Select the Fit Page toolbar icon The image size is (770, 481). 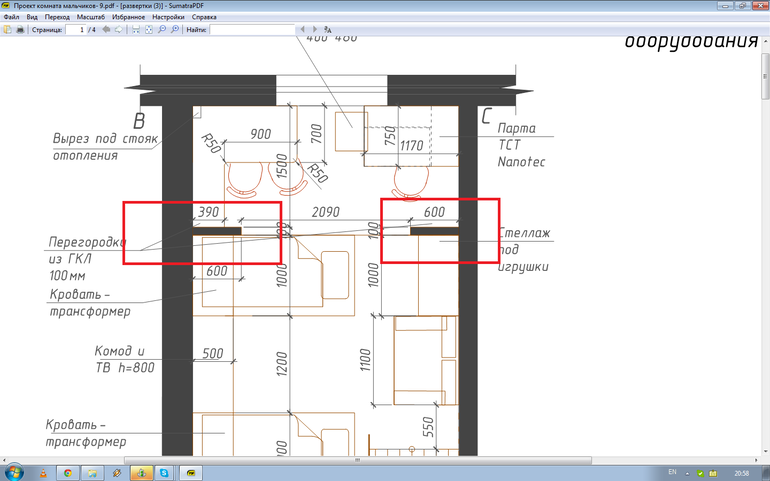(149, 30)
